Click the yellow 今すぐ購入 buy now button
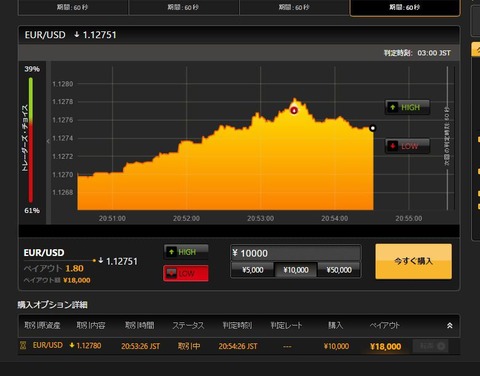Viewport: 480px width, 376px height. pyautogui.click(x=414, y=261)
